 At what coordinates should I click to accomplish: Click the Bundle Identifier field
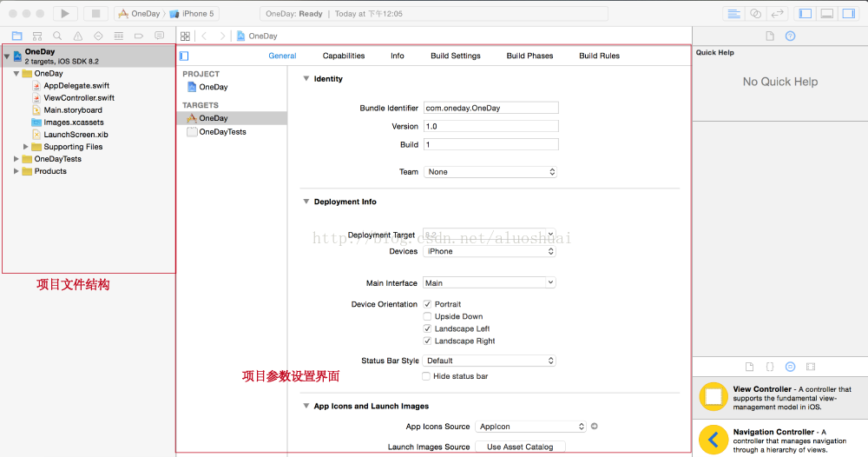point(491,108)
